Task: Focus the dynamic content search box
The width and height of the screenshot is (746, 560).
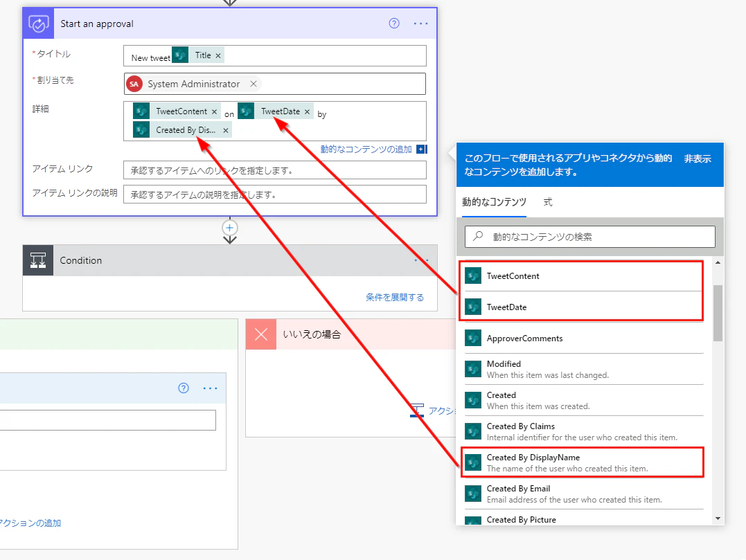Action: tap(590, 237)
